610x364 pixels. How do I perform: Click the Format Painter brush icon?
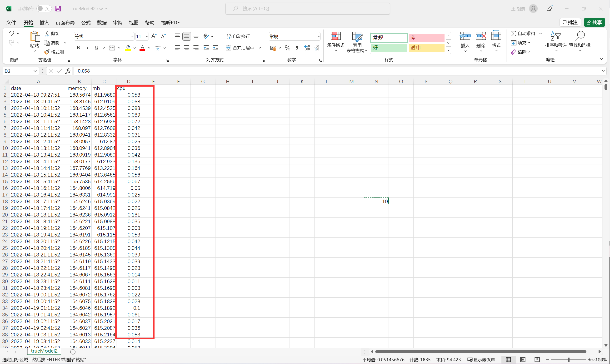47,52
